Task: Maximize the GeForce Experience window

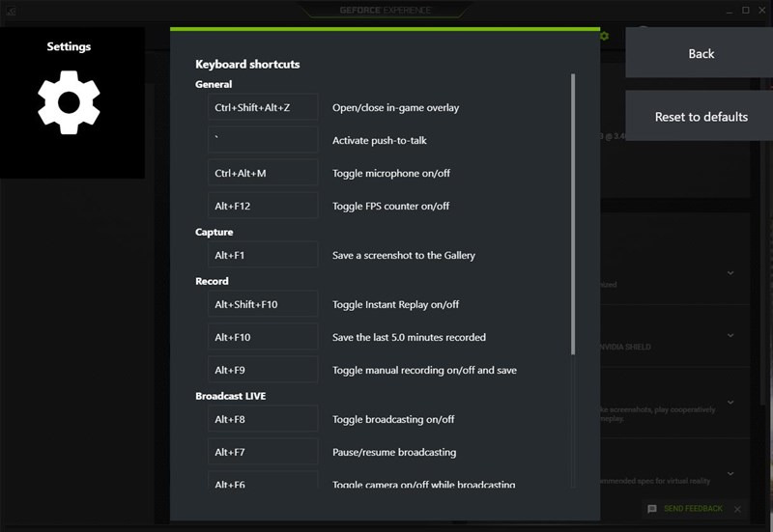Action: (x=745, y=10)
